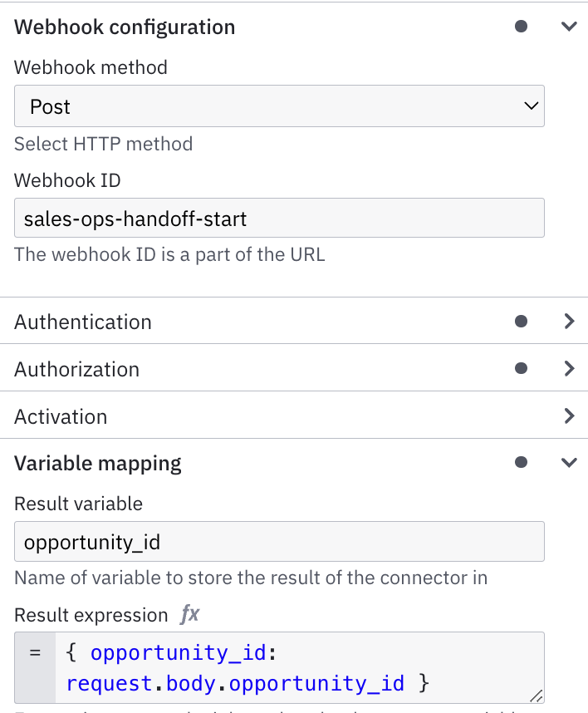The height and width of the screenshot is (713, 588).
Task: Open the Webhook method dropdown
Action: coord(279,106)
